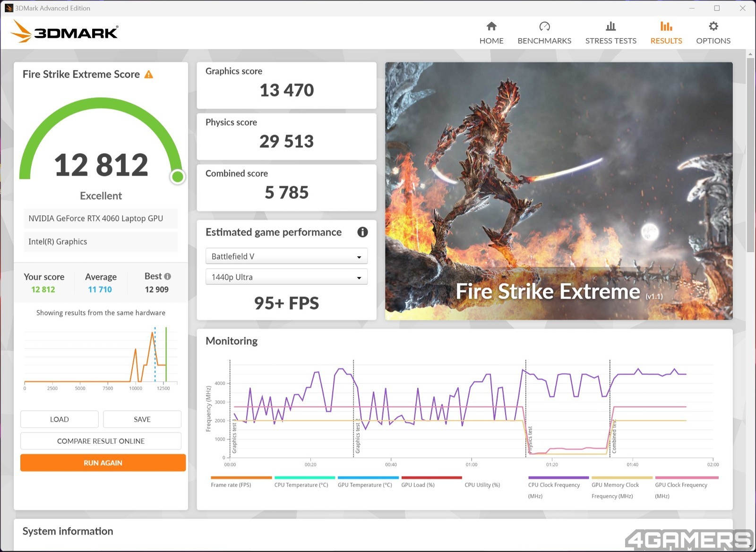Screen dimensions: 756x552
Task: Click the Best score info icon
Action: point(167,276)
